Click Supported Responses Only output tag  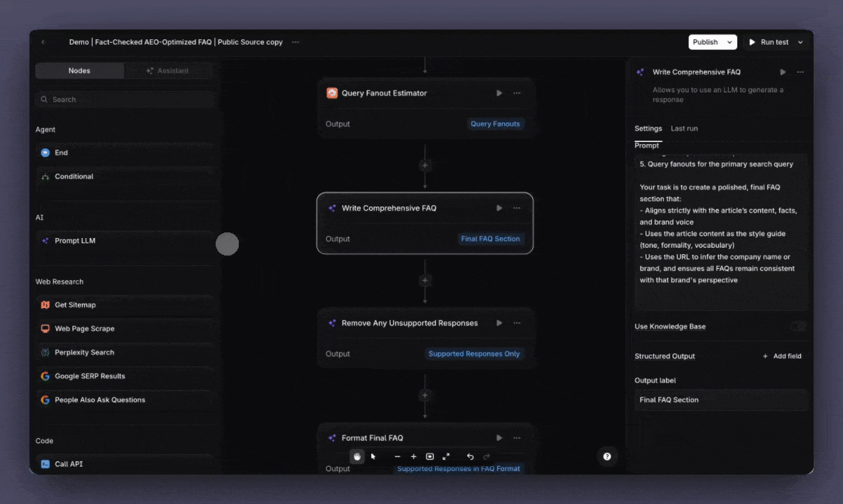pos(474,354)
